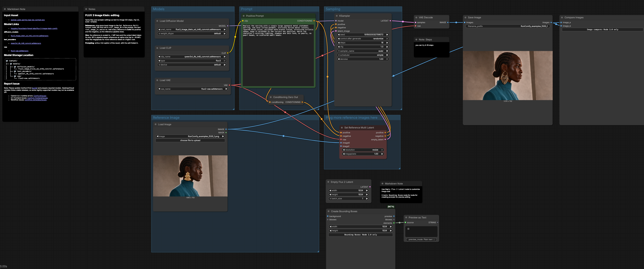This screenshot has width=644, height=269.
Task: Click the Load VAE output VAE socket
Action: click(229, 85)
